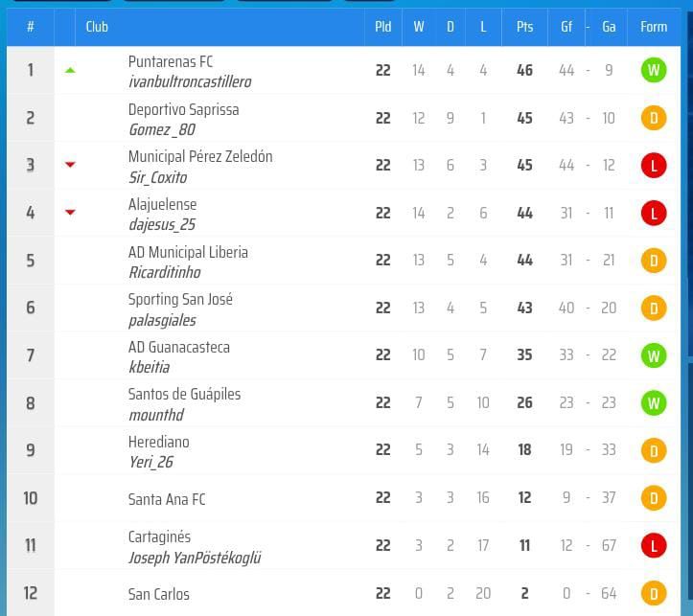Click Municipal Pérez Zeledón red loss badge
Viewport: 693px width, 616px height.
654,166
